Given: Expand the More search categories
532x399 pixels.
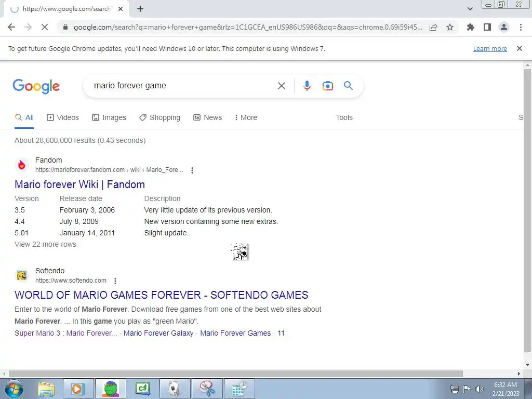Looking at the screenshot, I should [x=246, y=118].
